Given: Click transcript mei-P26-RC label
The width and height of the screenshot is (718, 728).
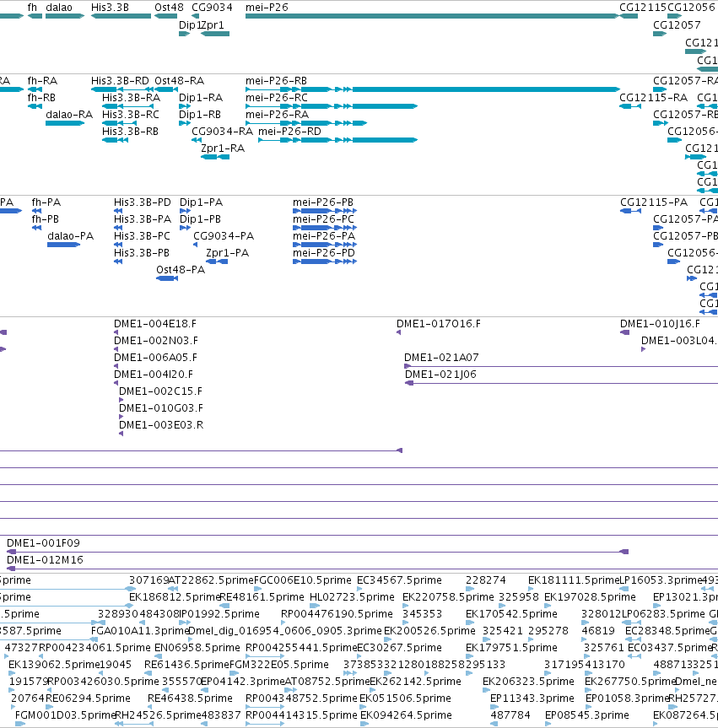Looking at the screenshot, I should pyautogui.click(x=277, y=98).
